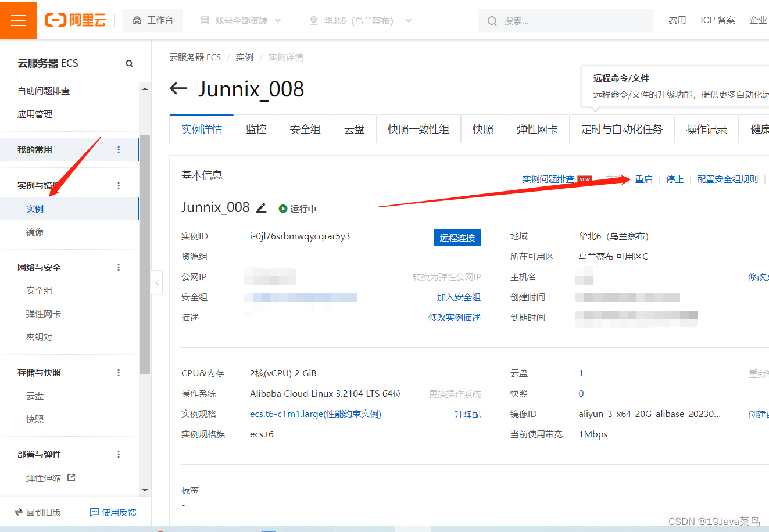
Task: Click the sidebar scrollbar down arrow
Action: [x=145, y=491]
